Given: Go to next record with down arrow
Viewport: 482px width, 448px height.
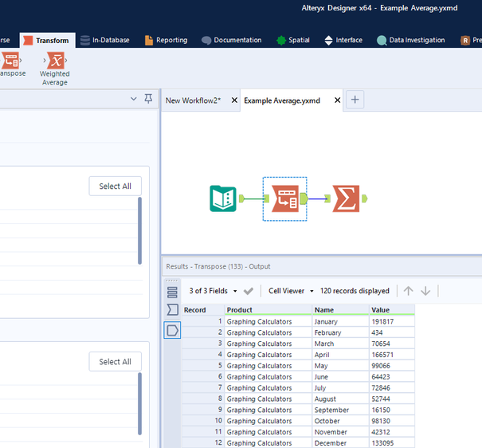Looking at the screenshot, I should [425, 291].
